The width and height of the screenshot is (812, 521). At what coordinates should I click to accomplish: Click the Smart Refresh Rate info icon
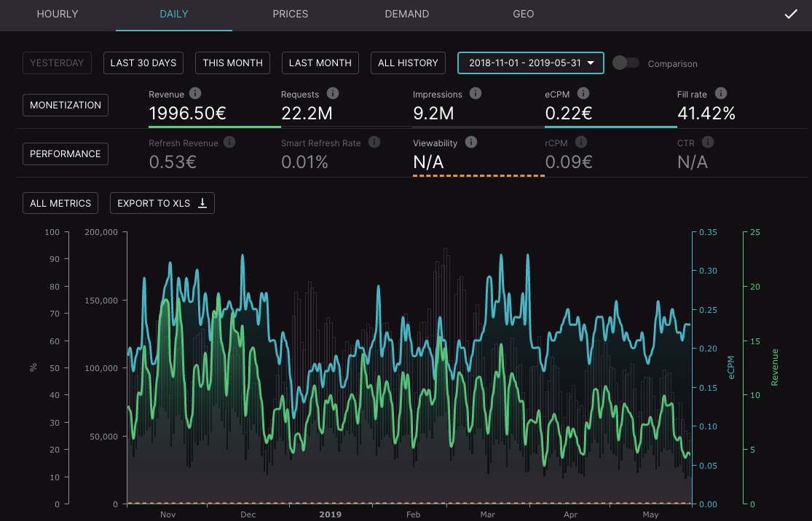(x=374, y=143)
